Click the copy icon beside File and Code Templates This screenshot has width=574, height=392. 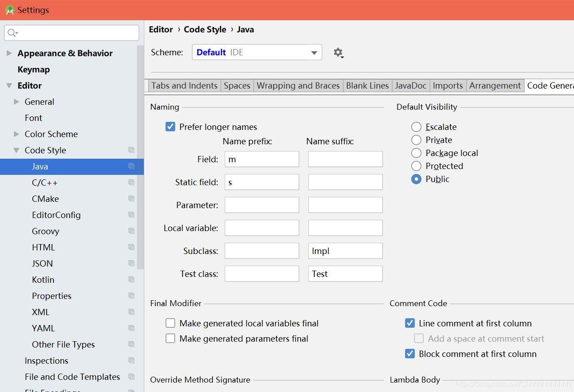click(131, 377)
